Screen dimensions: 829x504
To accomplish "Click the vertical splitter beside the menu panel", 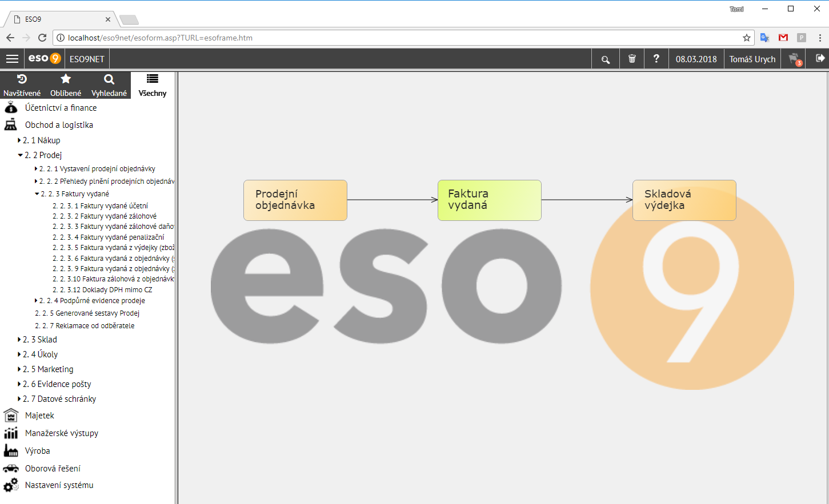I will click(177, 288).
